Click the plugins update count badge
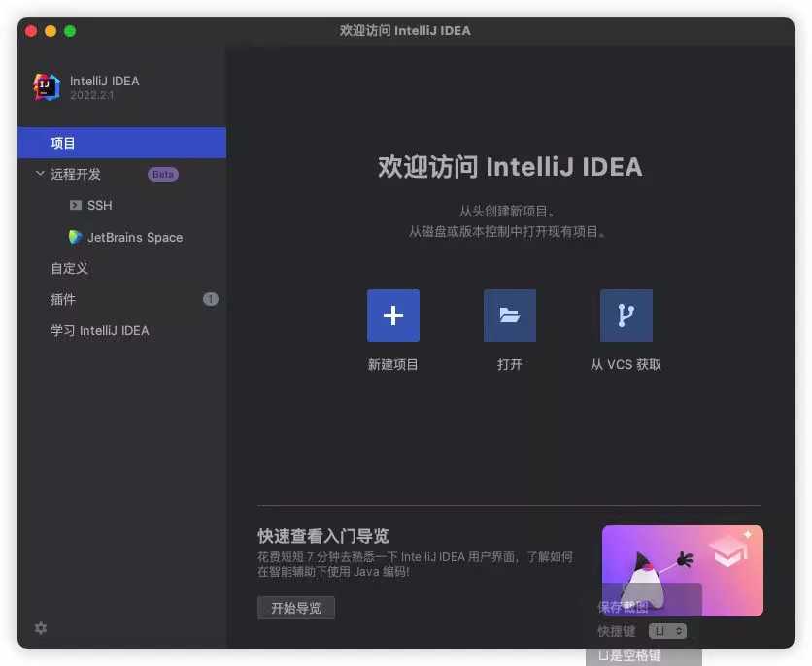812x666 pixels. coord(210,299)
